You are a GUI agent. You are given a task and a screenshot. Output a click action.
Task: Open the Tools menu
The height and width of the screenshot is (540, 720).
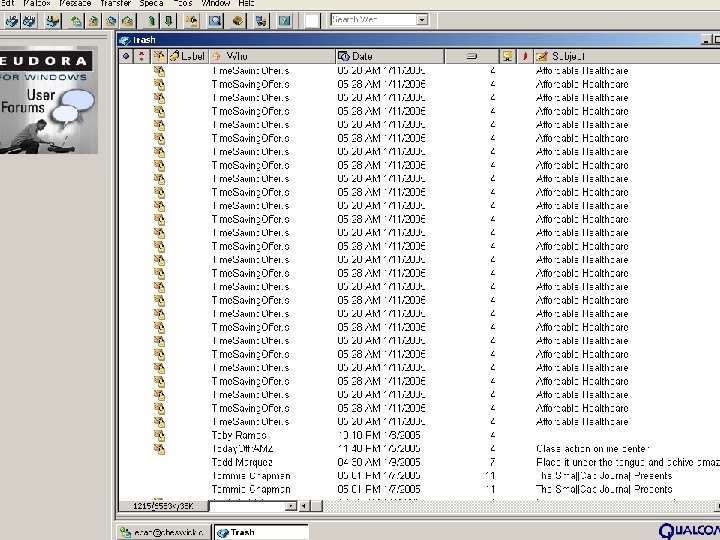coord(182,3)
